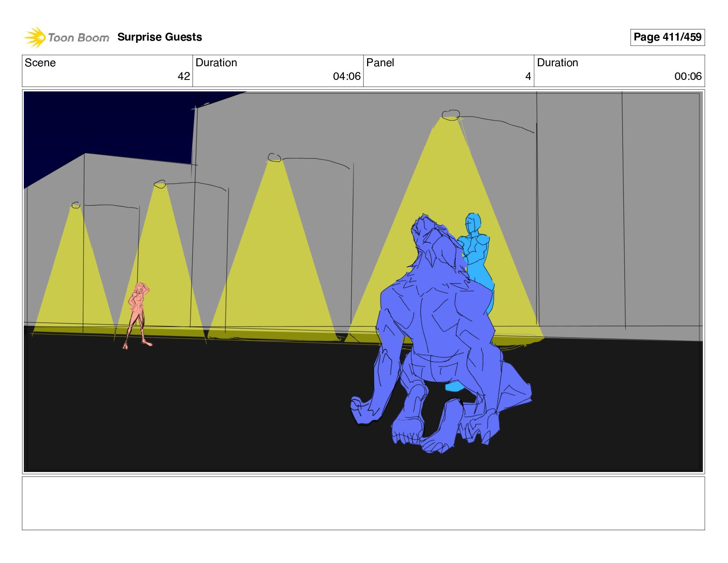
Task: Click the scene duration value '04:06'
Action: tap(347, 76)
